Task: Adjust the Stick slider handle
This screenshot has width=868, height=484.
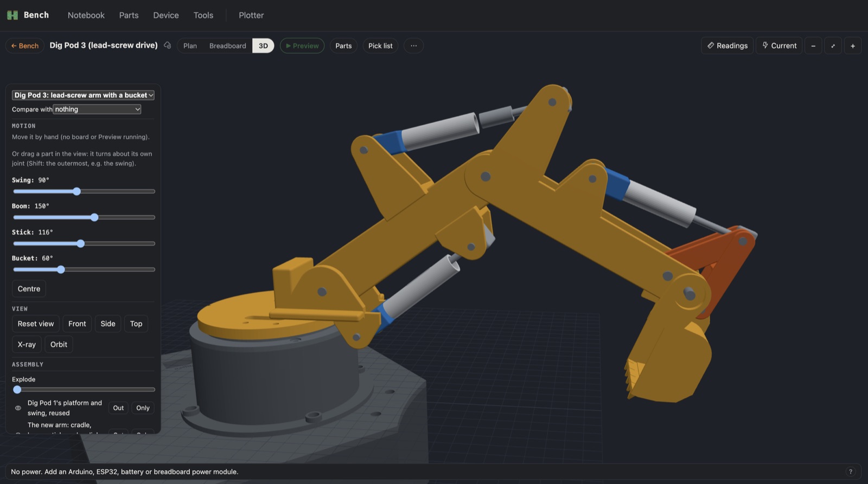Action: point(80,243)
